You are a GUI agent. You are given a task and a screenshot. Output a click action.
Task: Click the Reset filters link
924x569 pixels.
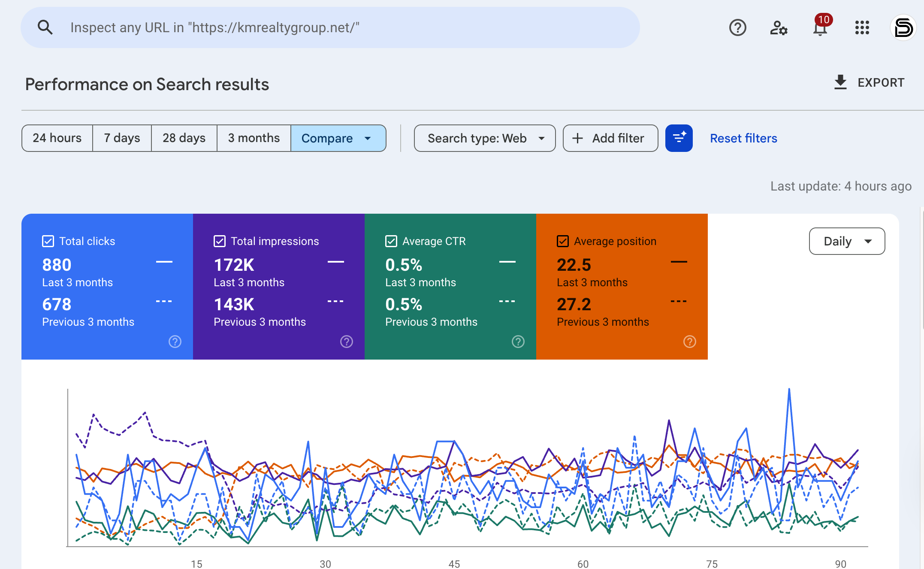coord(743,138)
